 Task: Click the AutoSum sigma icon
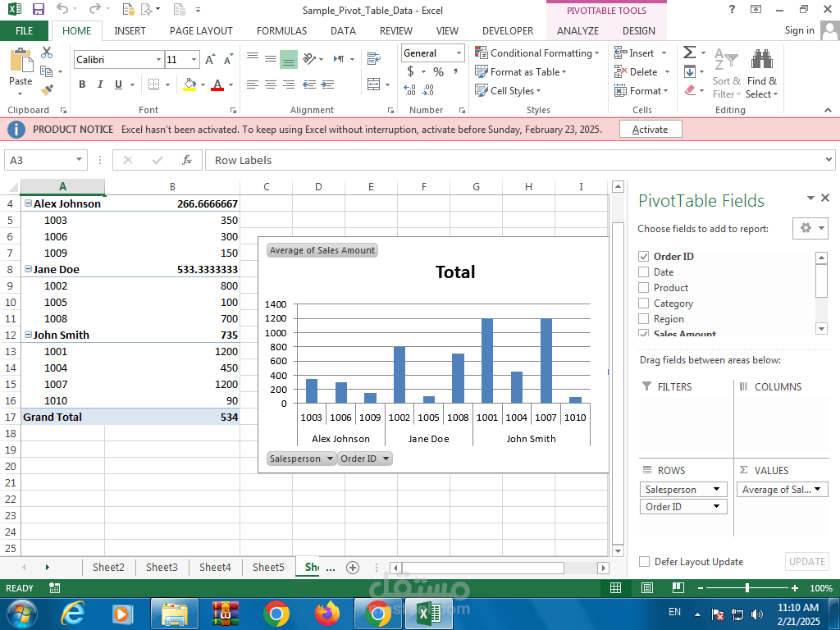pyautogui.click(x=689, y=52)
